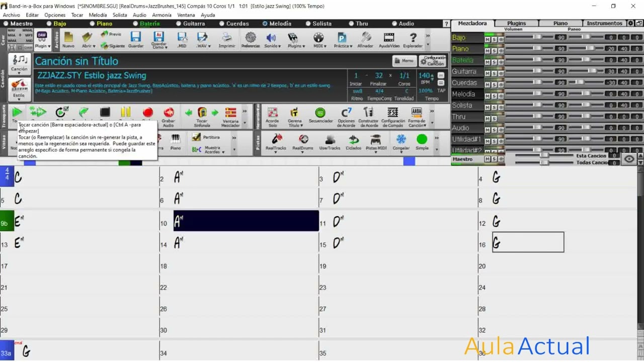Open Configuración de Canción button

pyautogui.click(x=433, y=61)
